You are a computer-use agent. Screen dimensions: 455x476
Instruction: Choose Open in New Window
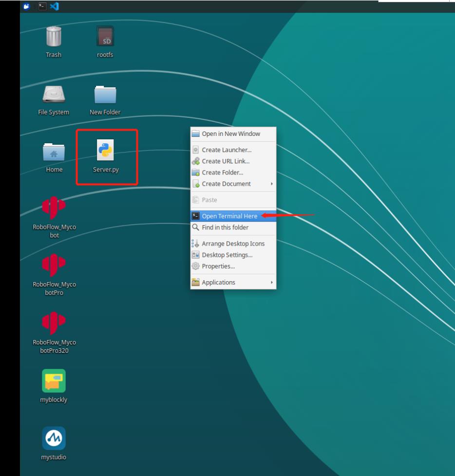pyautogui.click(x=233, y=134)
